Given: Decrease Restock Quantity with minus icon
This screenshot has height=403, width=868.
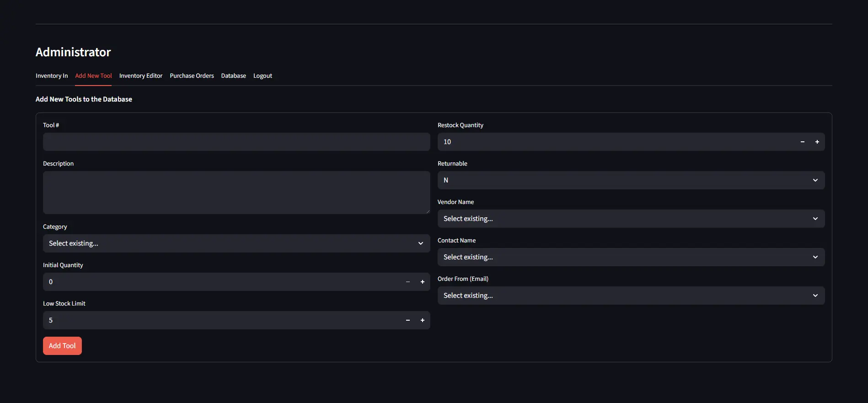Looking at the screenshot, I should pos(802,142).
